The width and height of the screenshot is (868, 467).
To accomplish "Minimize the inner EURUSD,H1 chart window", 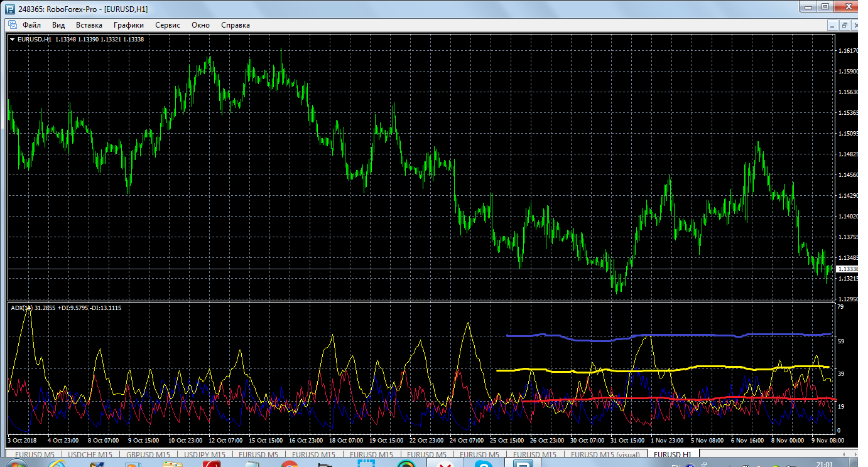I will [x=833, y=25].
